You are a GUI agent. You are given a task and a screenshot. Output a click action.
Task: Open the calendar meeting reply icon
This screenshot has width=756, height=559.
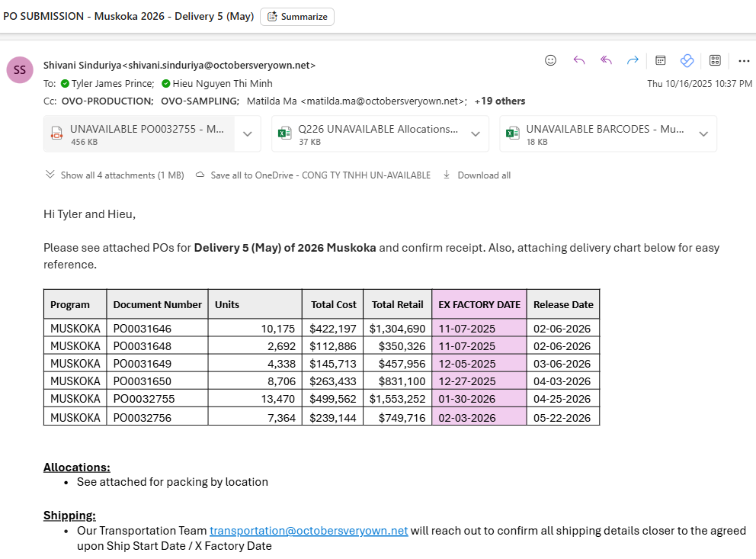(661, 60)
